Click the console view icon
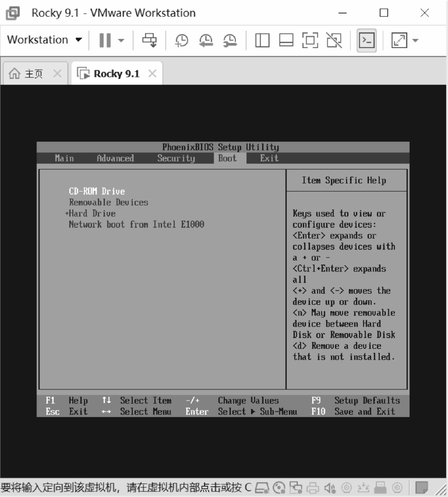This screenshot has width=448, height=497. click(x=366, y=39)
